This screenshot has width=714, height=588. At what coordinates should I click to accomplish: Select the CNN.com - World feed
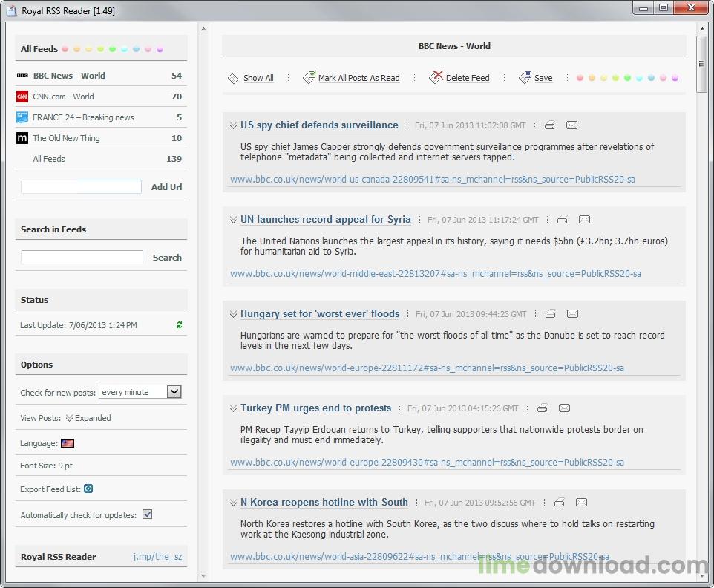[63, 97]
